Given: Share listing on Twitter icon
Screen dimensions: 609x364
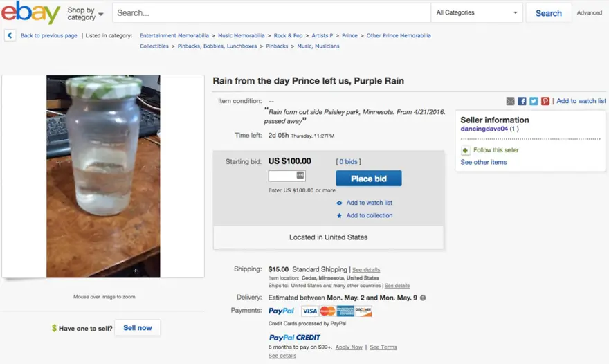Looking at the screenshot, I should coord(534,101).
